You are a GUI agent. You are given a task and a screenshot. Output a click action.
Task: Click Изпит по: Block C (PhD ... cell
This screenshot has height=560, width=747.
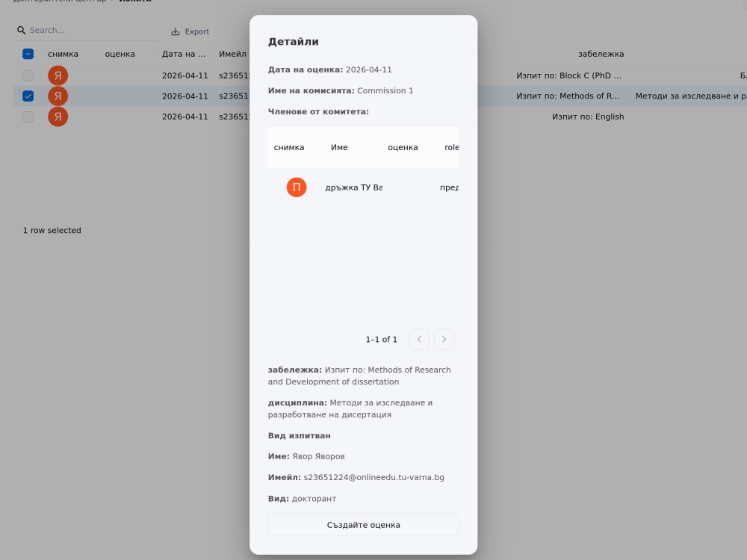[568, 75]
